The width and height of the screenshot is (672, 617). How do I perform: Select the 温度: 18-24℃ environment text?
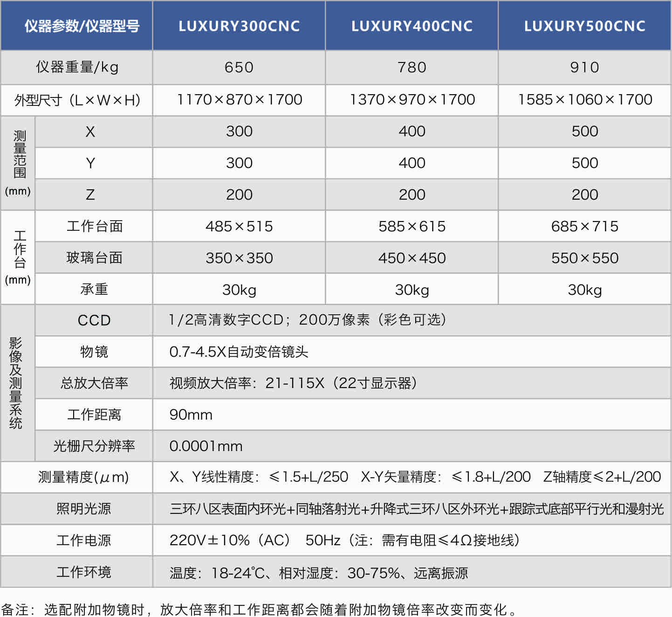[319, 573]
